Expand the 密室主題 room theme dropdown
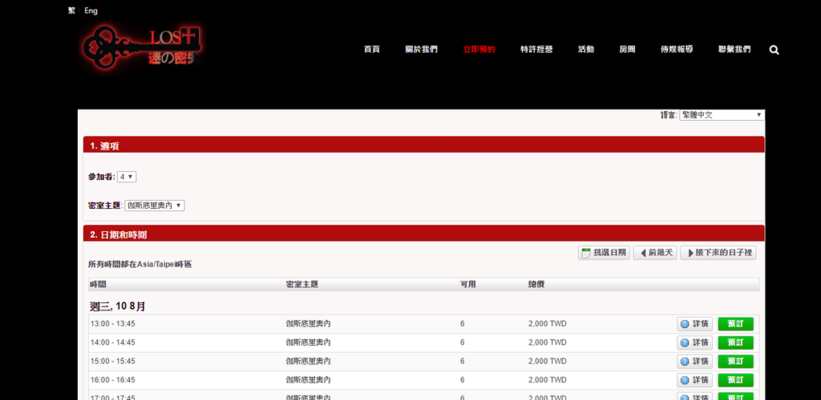The height and width of the screenshot is (400, 821). [155, 205]
